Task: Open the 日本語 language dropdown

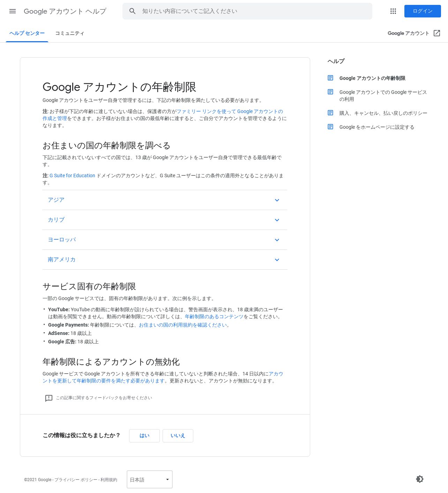Action: tap(150, 479)
